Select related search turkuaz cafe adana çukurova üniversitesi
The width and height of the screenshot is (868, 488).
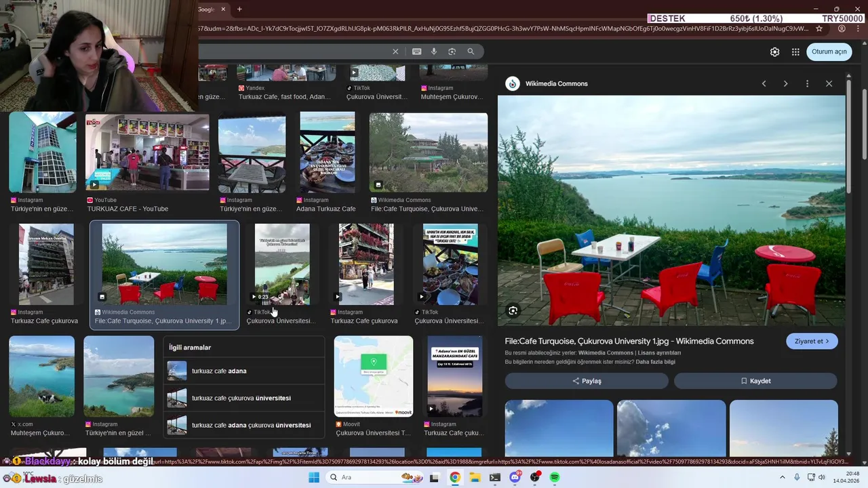[244, 425]
